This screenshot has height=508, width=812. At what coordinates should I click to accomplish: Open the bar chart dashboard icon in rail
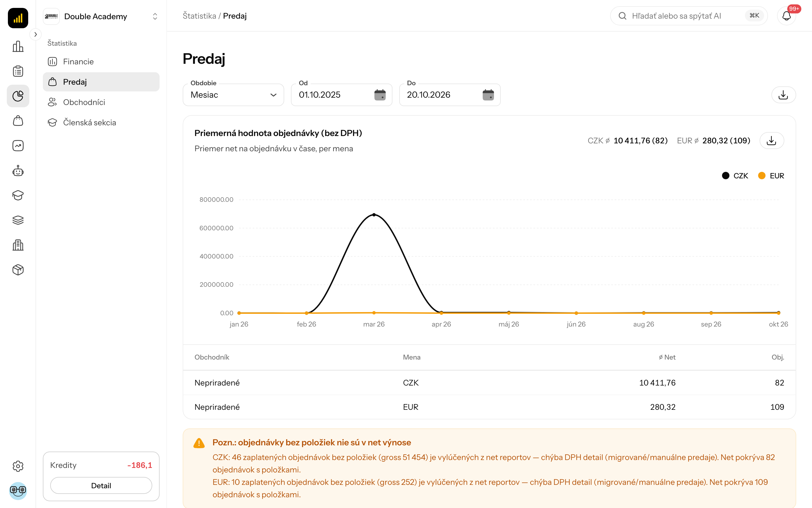pos(18,47)
